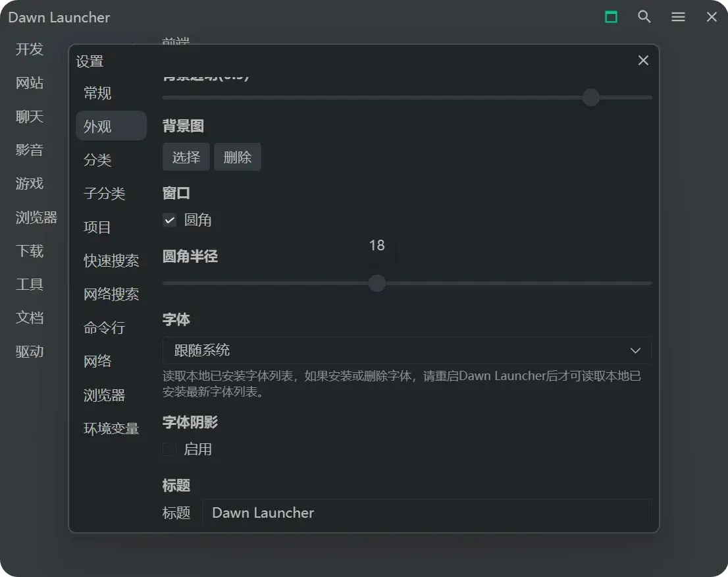Screen dimensions: 728x577
Task: Click the 字体 dropdown chevron arrow
Action: 635,351
